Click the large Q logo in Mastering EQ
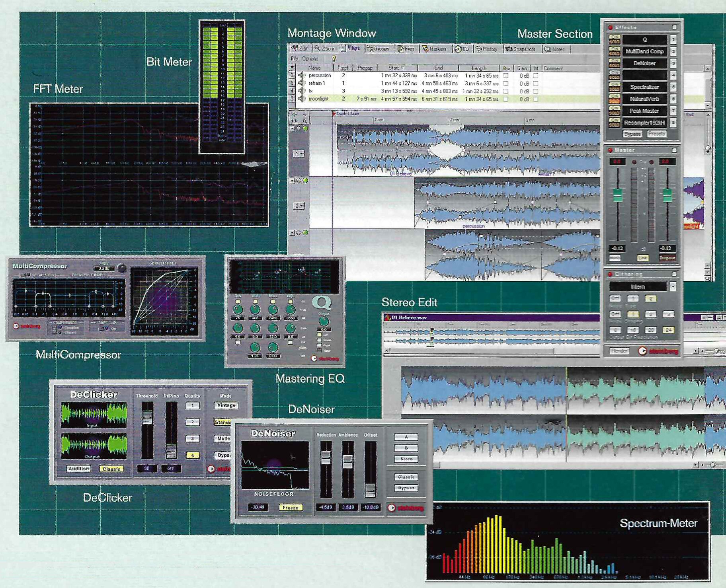The height and width of the screenshot is (588, 726). click(322, 303)
